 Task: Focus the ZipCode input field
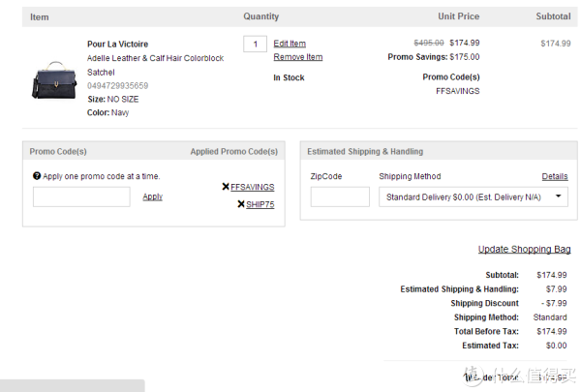tap(340, 196)
